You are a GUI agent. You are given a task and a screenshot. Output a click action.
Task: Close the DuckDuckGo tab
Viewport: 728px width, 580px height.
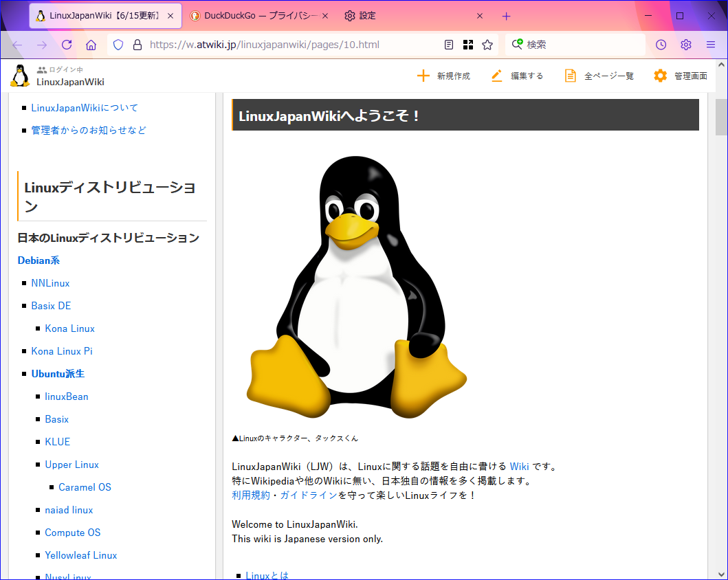[325, 16]
